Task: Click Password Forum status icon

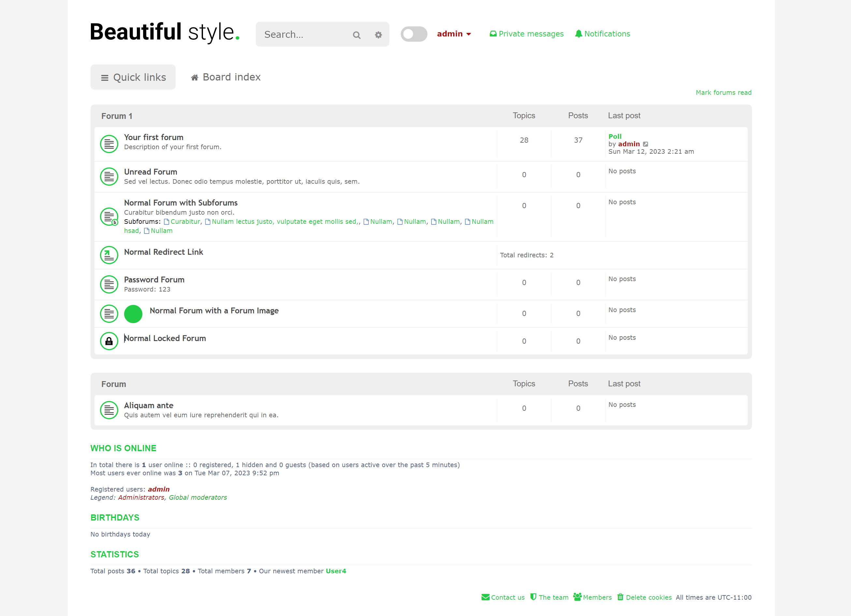Action: [x=109, y=284]
